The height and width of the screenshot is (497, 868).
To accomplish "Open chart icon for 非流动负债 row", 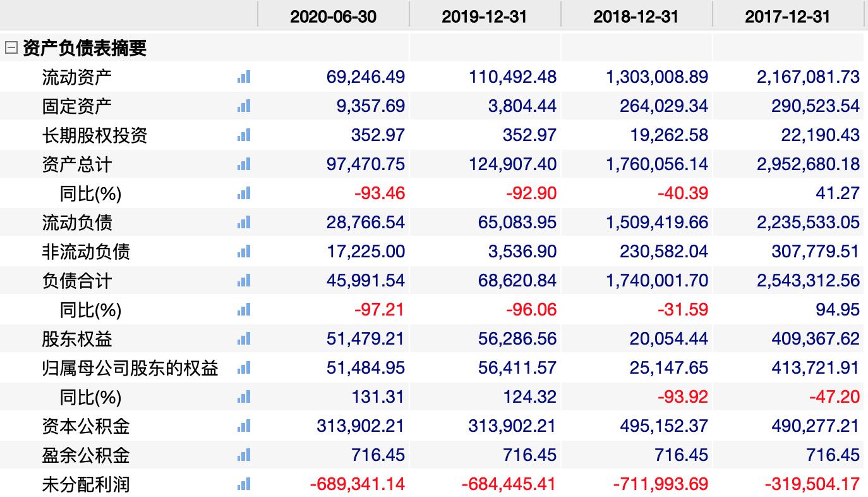I will tap(244, 252).
